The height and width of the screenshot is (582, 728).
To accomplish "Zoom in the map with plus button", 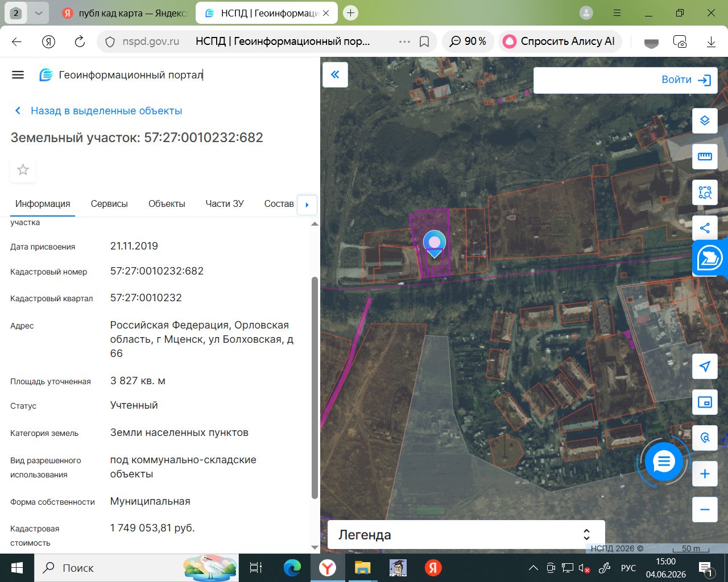I will coord(705,473).
